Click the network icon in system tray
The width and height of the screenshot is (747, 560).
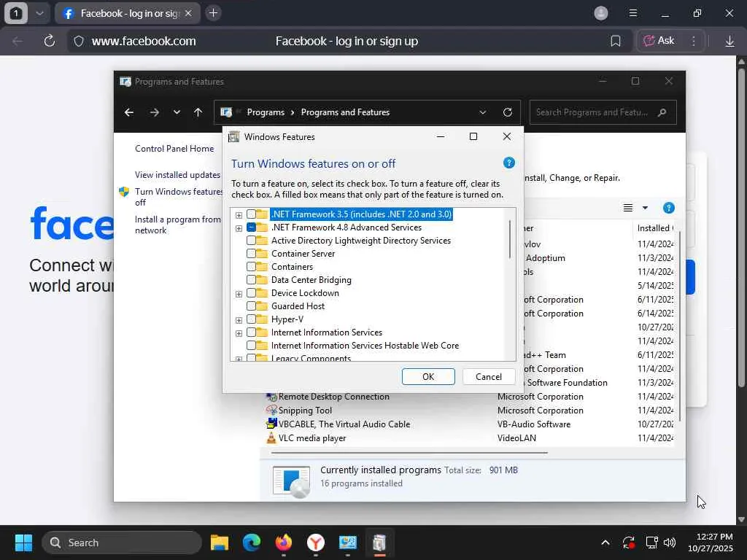651,542
